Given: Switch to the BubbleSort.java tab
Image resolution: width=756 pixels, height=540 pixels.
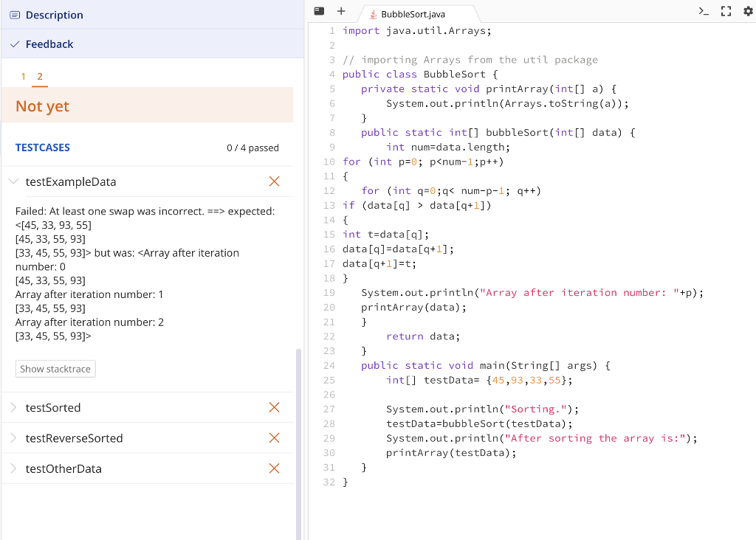Looking at the screenshot, I should point(413,15).
